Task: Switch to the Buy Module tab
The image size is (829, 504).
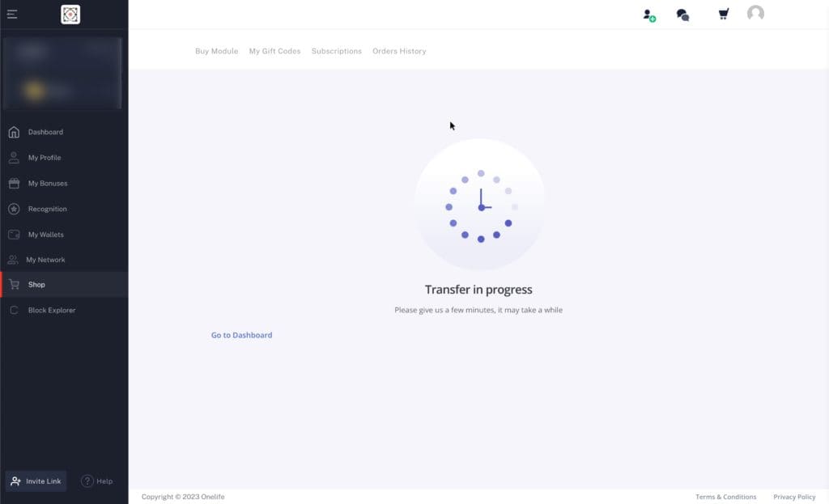Action: pos(216,51)
